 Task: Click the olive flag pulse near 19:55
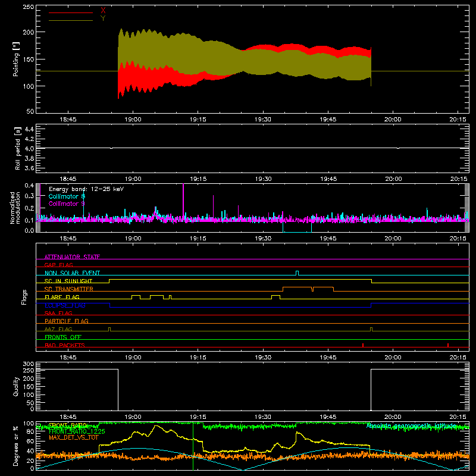tap(371, 329)
